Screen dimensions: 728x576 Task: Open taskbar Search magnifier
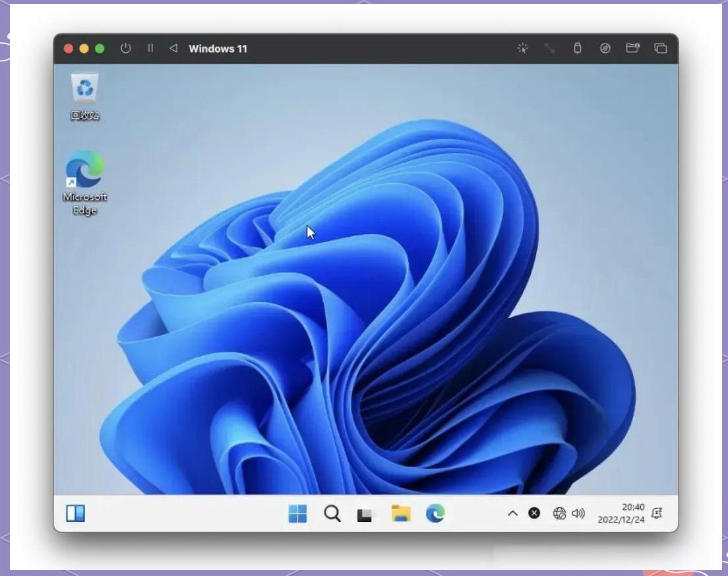[332, 514]
